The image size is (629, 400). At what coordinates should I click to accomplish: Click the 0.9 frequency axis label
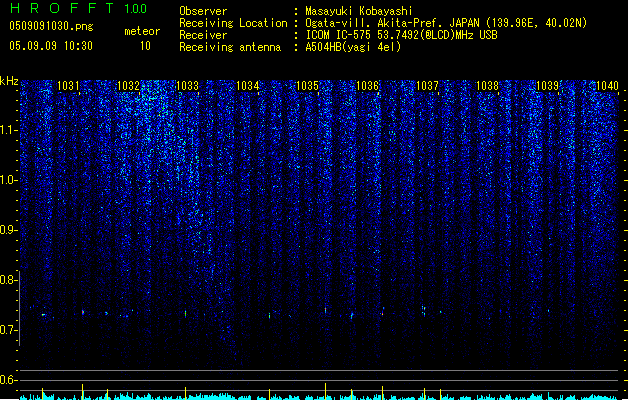tap(9, 230)
